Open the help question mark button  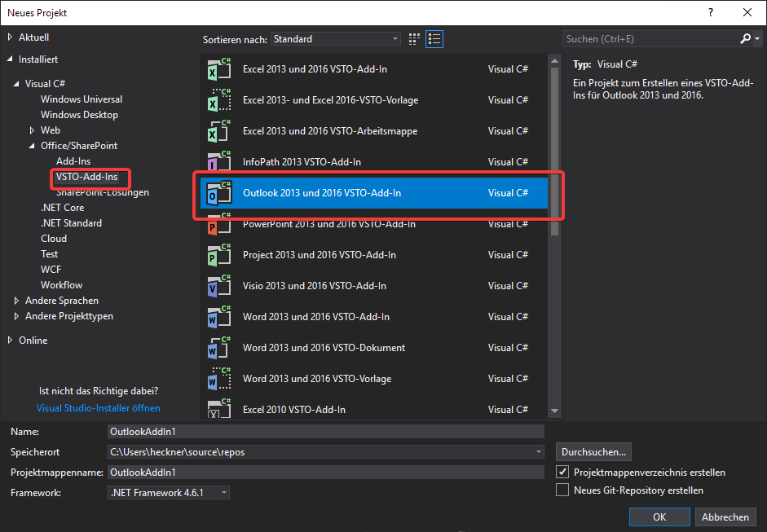(711, 13)
